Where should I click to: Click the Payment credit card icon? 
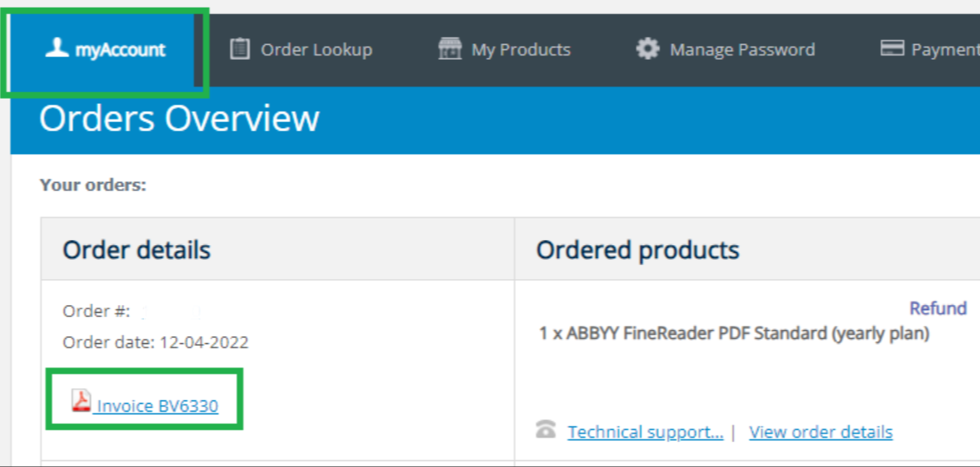tap(892, 48)
